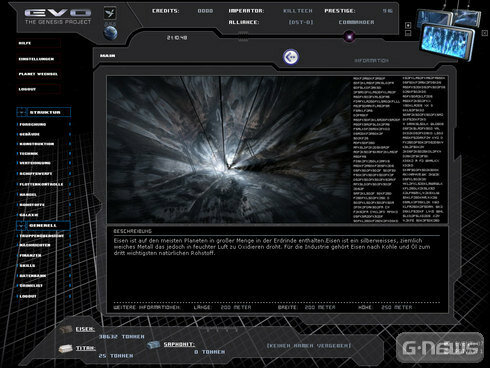Image resolution: width=490 pixels, height=368 pixels.
Task: Open Technik in the Struktur menu
Action: click(29, 154)
